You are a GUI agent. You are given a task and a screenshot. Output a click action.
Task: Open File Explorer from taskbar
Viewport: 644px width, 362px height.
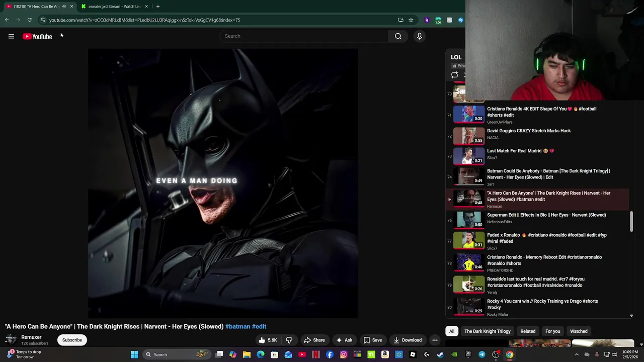point(247,355)
